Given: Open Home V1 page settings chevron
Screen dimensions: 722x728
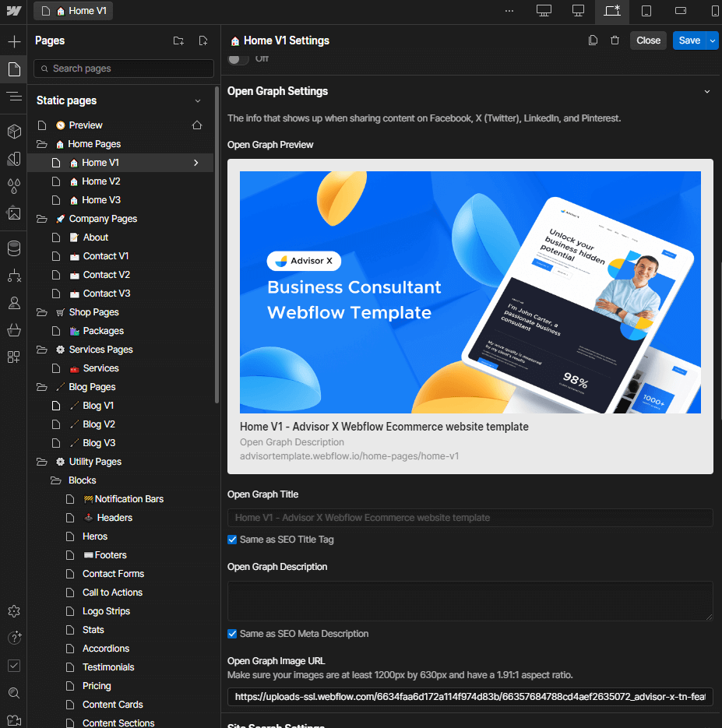Looking at the screenshot, I should point(195,163).
